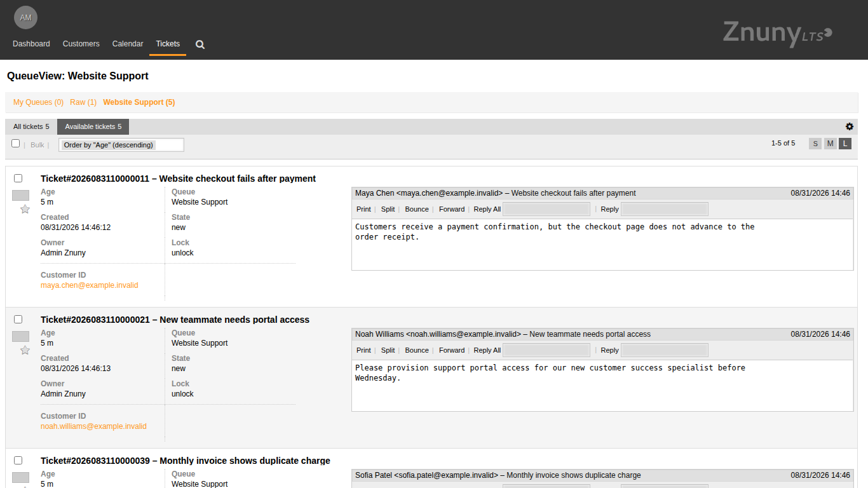Click the 1-5 of 5 pagination text
This screenshot has height=488, width=868.
(x=783, y=144)
